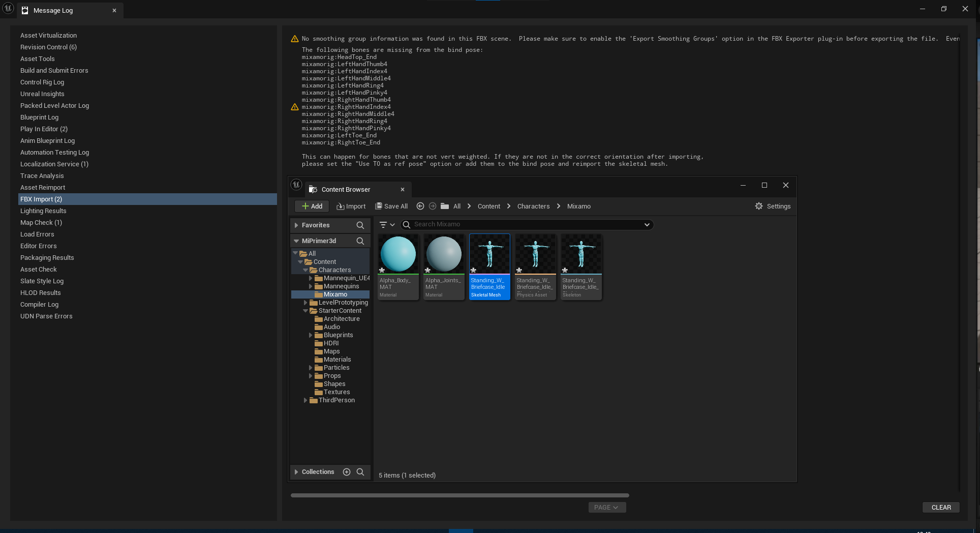Expand the Mannequins folder arrow

click(311, 286)
